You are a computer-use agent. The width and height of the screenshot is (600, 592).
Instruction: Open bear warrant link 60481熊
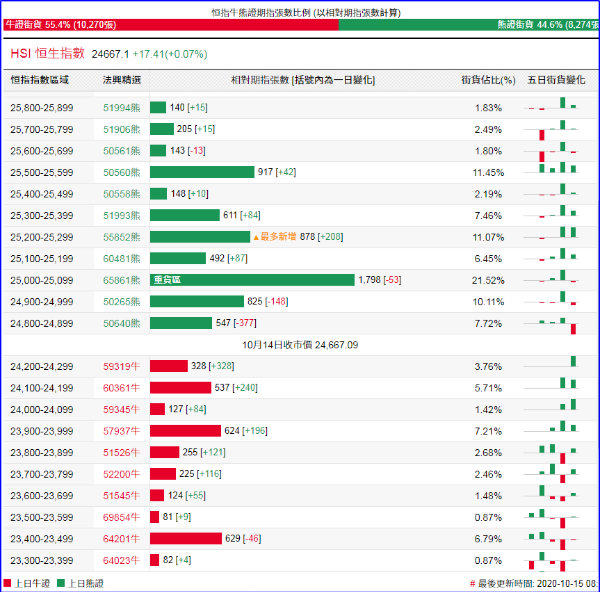[122, 259]
